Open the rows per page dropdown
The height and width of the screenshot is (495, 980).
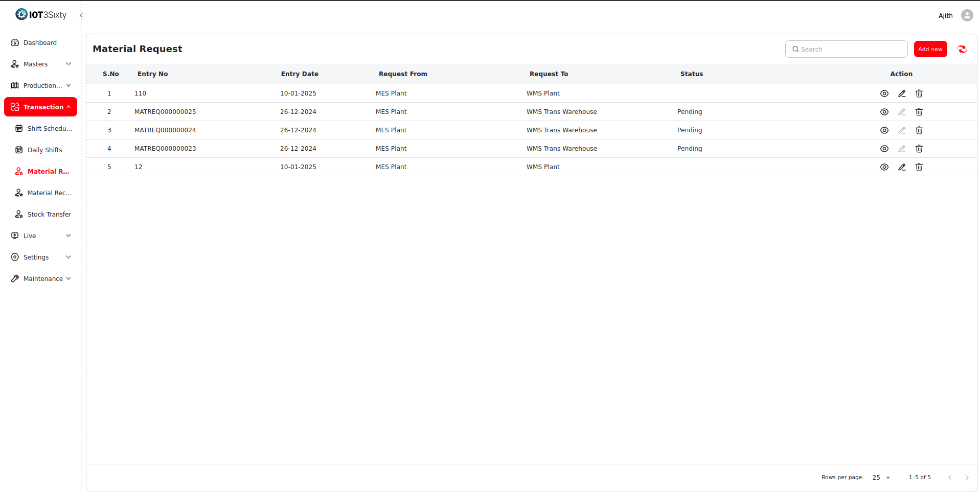click(x=881, y=478)
